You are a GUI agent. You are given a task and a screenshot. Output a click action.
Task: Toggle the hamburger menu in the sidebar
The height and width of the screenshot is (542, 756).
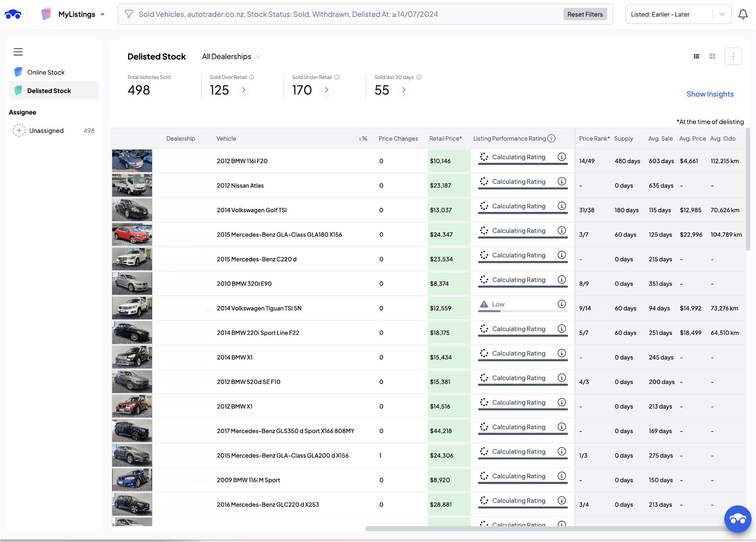coord(18,52)
